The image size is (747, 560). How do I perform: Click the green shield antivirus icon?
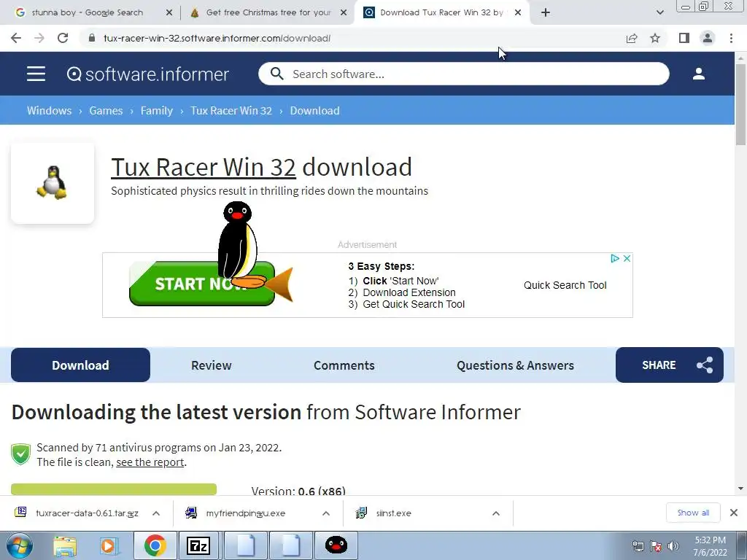pyautogui.click(x=21, y=454)
